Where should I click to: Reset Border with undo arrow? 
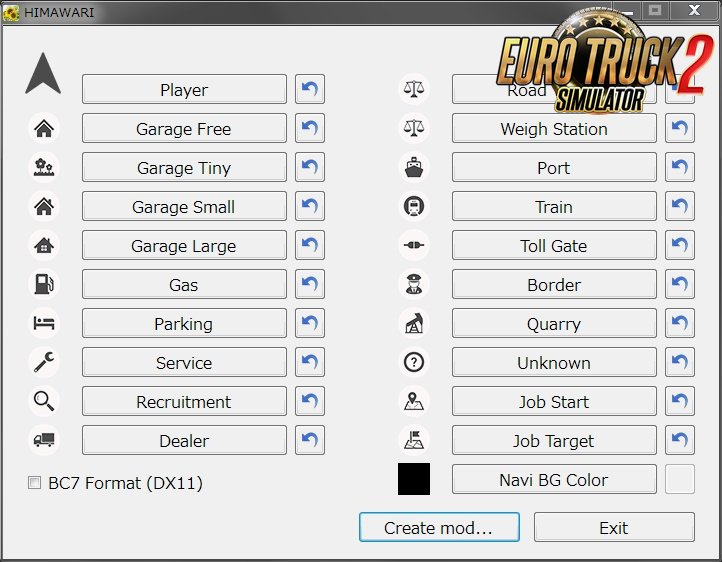(680, 284)
